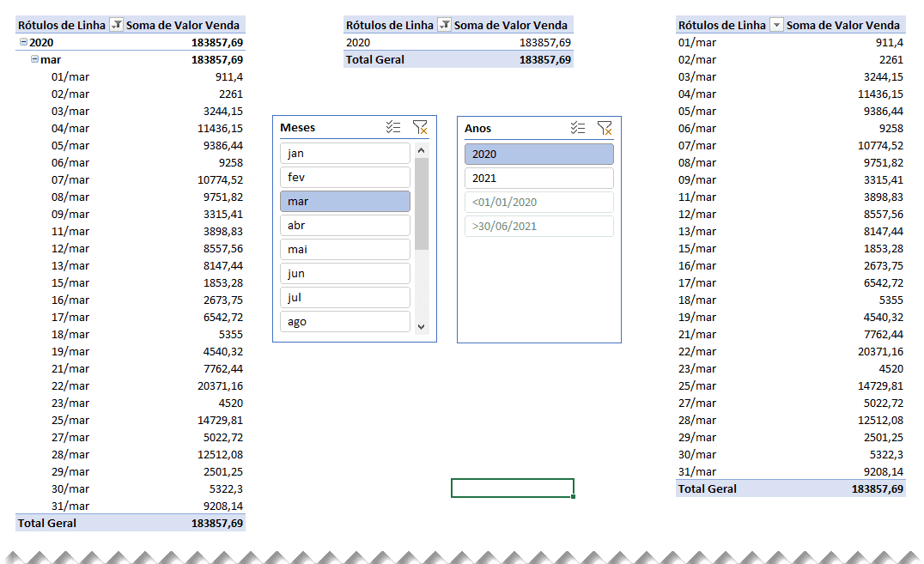Viewport: 924px width, 564px height.
Task: Toggle multi-select in the Anos slicer
Action: coord(578,128)
